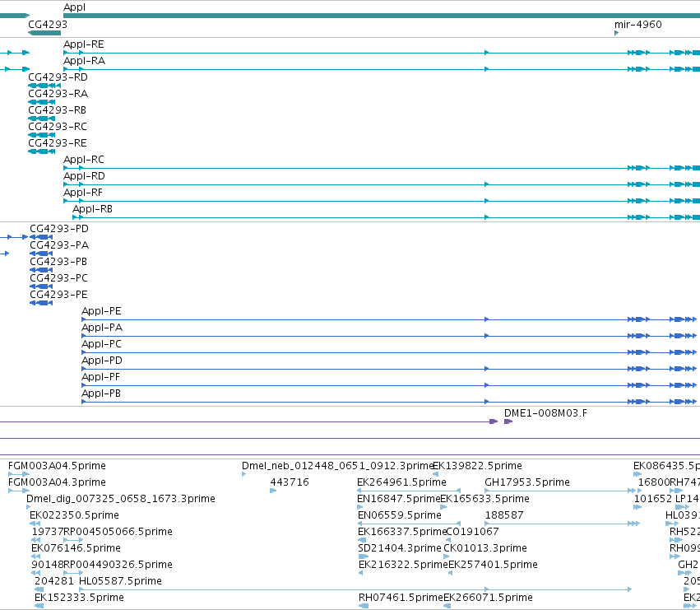Click the CO191067 EST label

pos(473,532)
